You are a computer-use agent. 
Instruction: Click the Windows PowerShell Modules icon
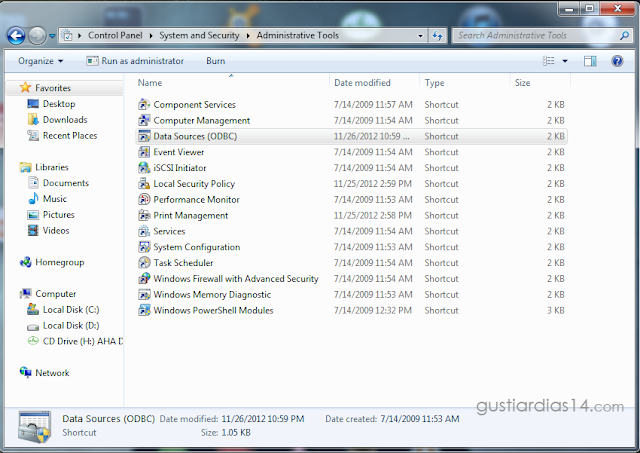pos(144,311)
